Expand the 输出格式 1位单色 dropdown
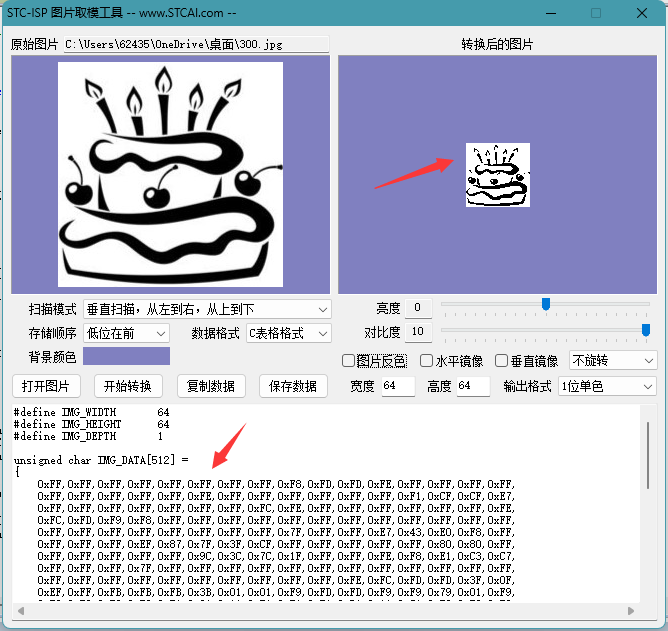This screenshot has height=631, width=668. pos(607,386)
